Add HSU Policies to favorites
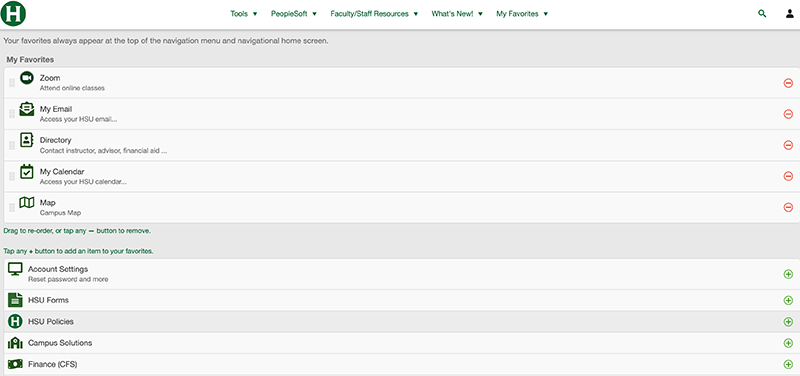 pyautogui.click(x=788, y=322)
